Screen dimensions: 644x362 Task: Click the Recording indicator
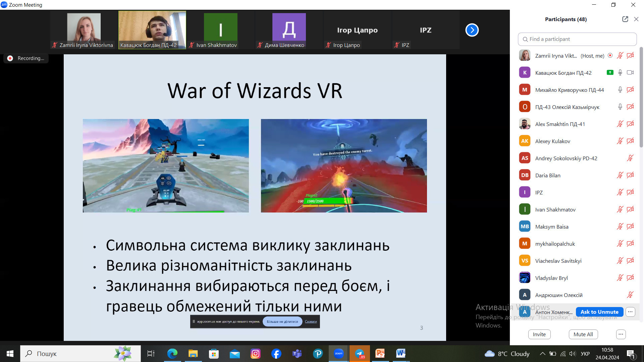point(26,58)
